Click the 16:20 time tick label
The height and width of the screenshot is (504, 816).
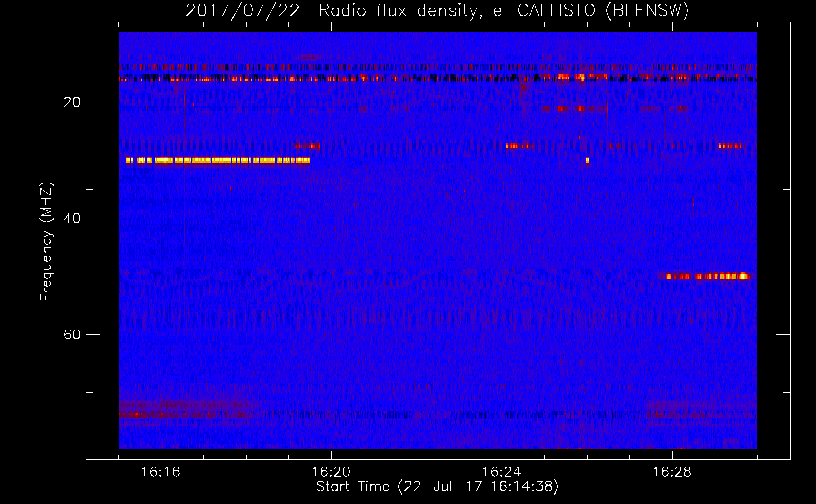tap(331, 472)
